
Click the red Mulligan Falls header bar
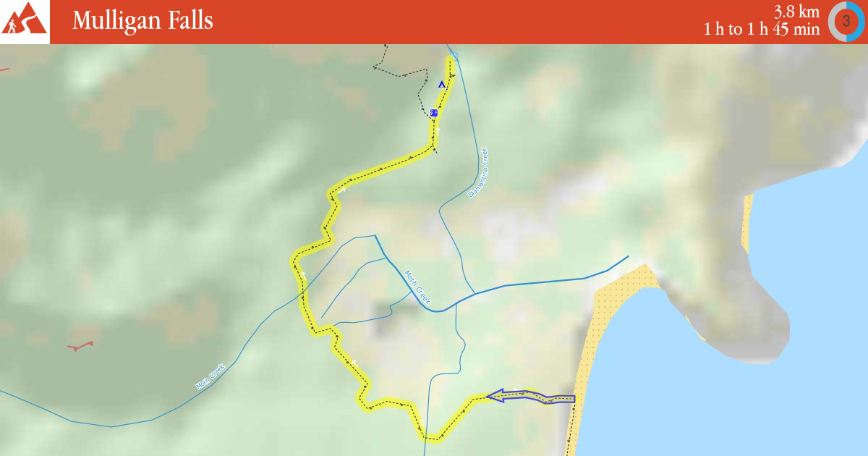(434, 22)
